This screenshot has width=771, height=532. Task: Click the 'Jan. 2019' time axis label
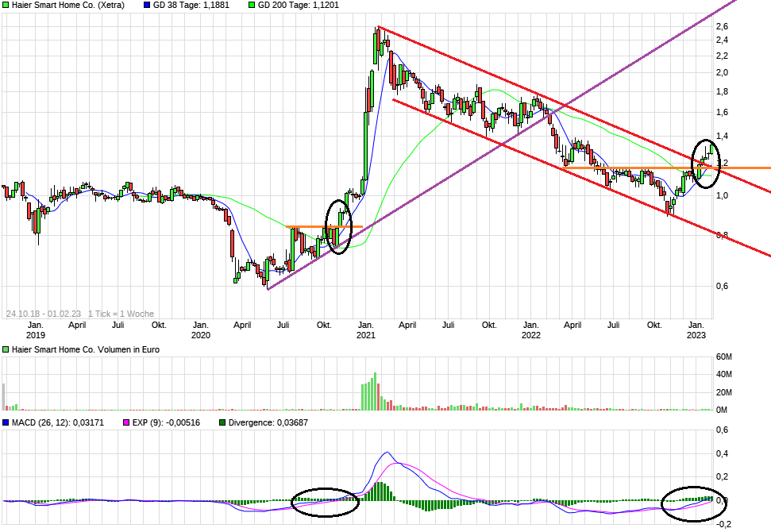pyautogui.click(x=36, y=330)
